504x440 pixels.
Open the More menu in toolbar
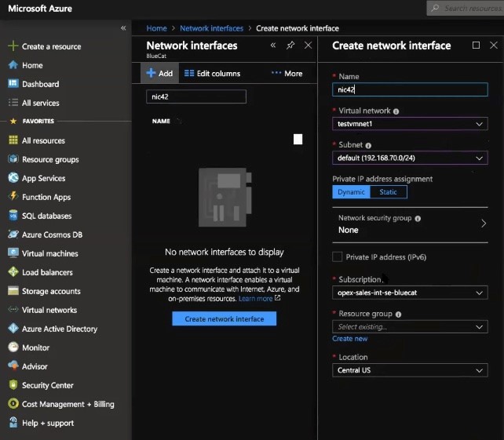[287, 74]
